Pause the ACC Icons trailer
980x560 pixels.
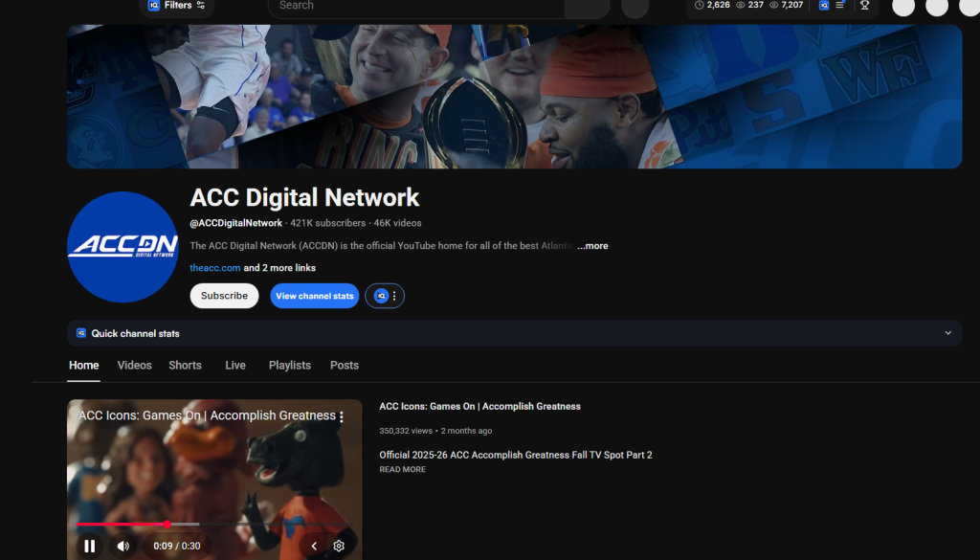[89, 545]
